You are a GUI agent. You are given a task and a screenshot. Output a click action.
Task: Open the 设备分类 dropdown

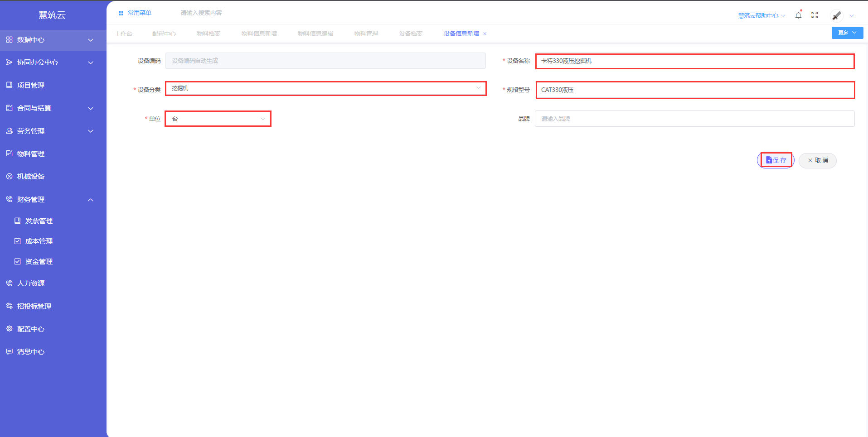click(326, 88)
